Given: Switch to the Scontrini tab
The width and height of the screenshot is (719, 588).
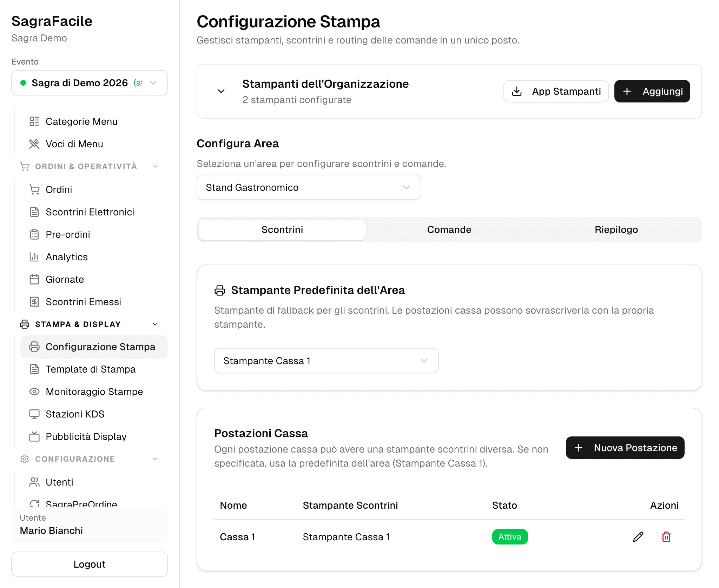Looking at the screenshot, I should [282, 229].
